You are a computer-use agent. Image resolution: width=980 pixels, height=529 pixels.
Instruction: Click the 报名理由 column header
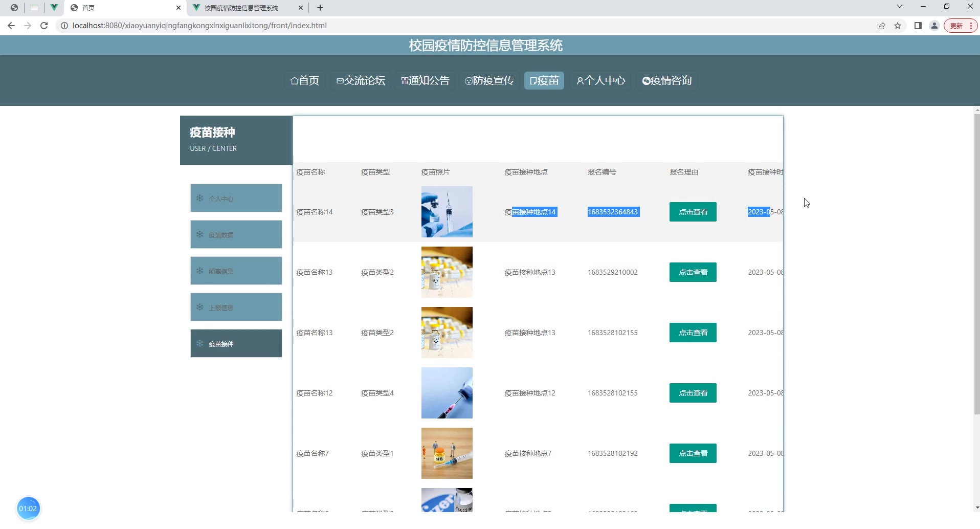[x=684, y=172]
